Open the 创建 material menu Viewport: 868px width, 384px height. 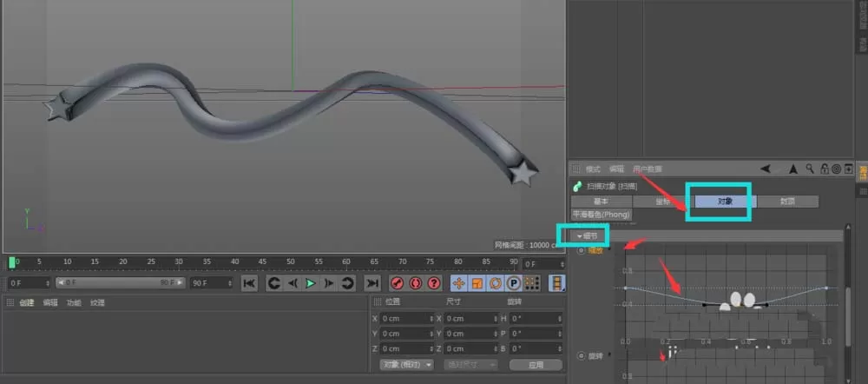[27, 302]
